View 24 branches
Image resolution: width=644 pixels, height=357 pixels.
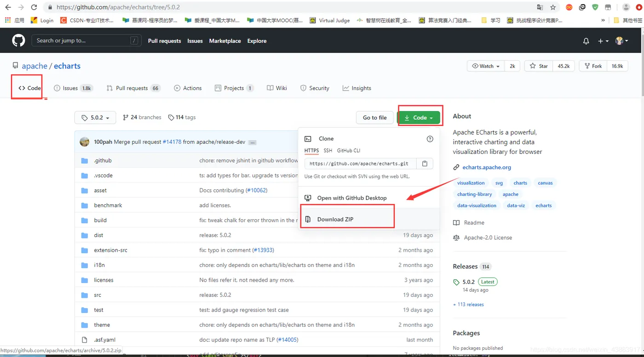coord(142,118)
